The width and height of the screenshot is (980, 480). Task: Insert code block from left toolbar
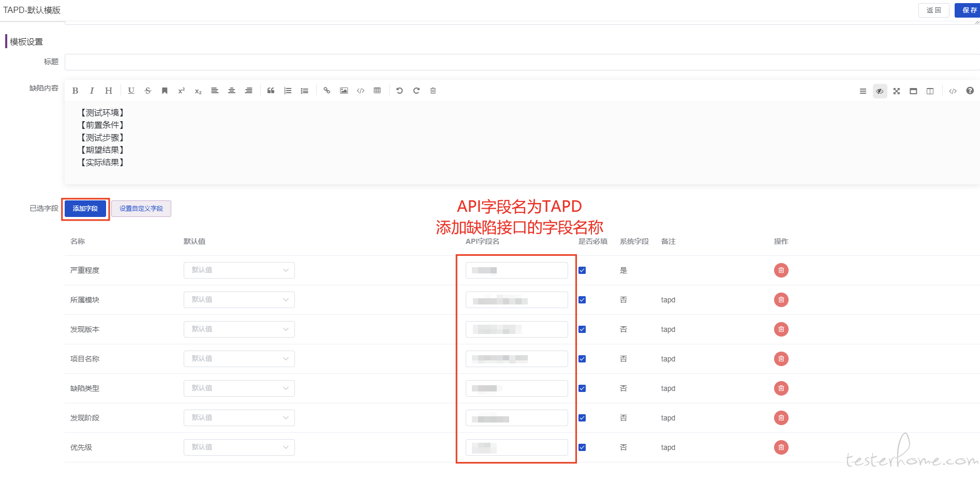pyautogui.click(x=361, y=91)
